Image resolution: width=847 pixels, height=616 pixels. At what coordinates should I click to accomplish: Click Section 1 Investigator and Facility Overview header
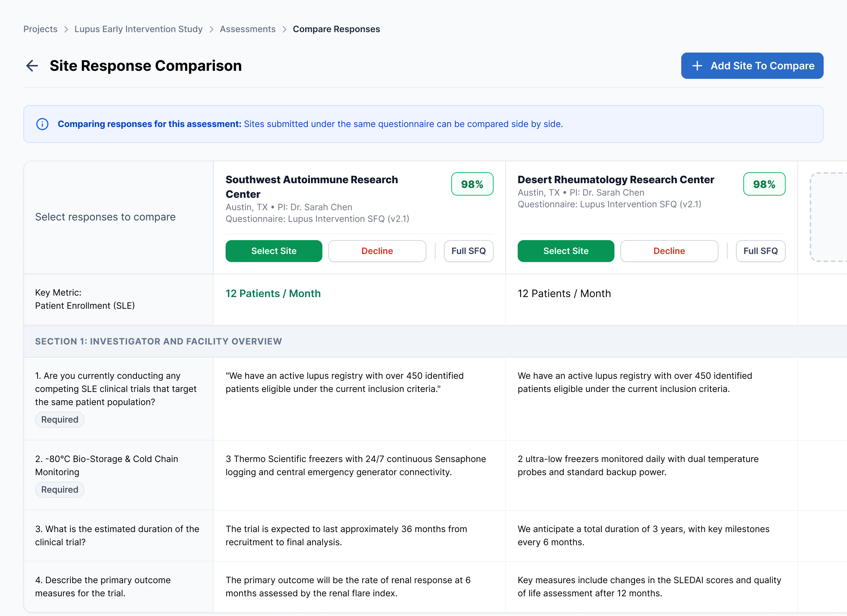[158, 341]
